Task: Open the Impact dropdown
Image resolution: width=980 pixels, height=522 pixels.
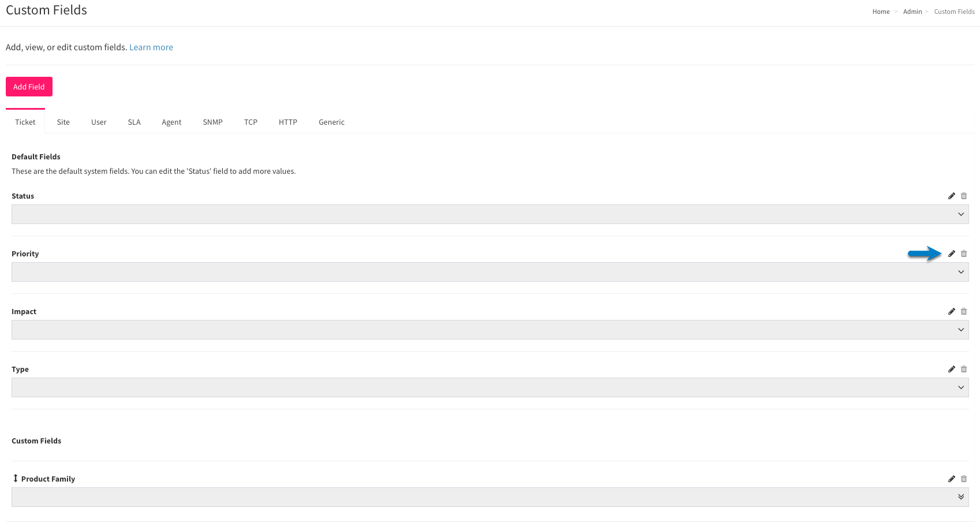Action: coord(490,330)
